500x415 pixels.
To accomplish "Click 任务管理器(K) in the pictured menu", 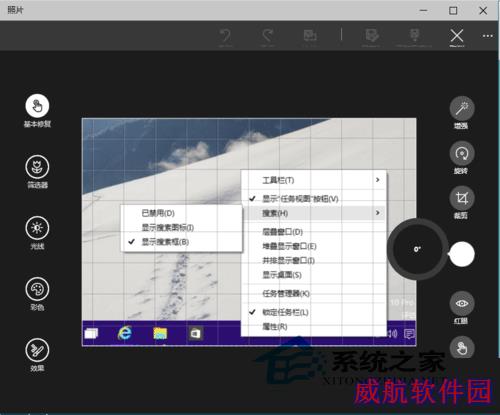I will (x=286, y=293).
